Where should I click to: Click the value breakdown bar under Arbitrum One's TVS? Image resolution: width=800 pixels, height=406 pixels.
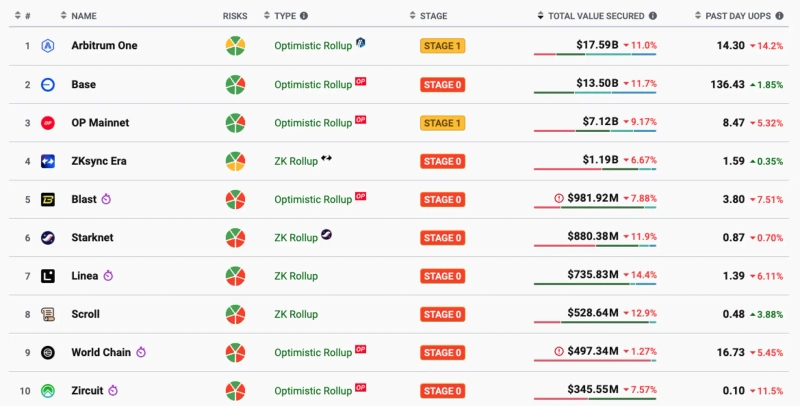pos(595,57)
